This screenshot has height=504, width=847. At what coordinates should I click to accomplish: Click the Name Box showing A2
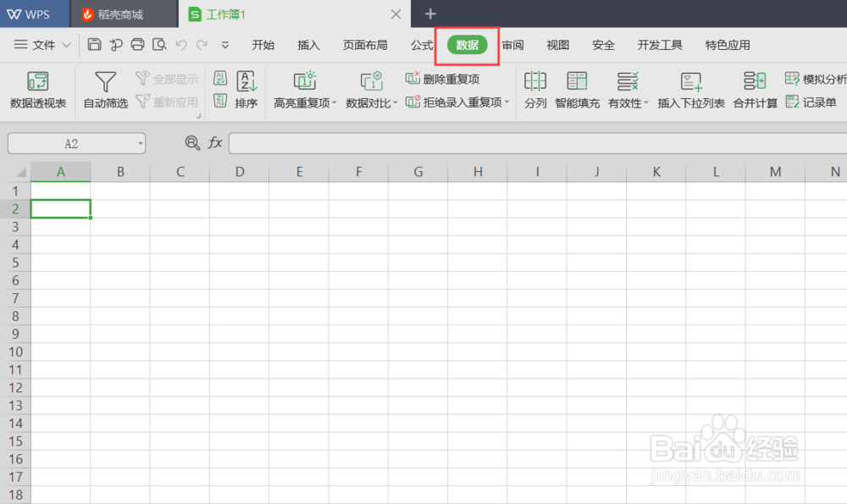coord(71,144)
